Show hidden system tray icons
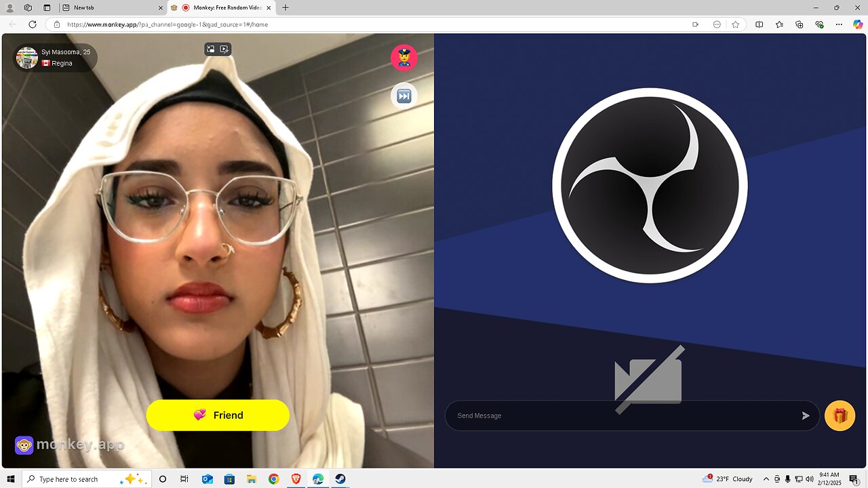The image size is (868, 488). coord(766,479)
